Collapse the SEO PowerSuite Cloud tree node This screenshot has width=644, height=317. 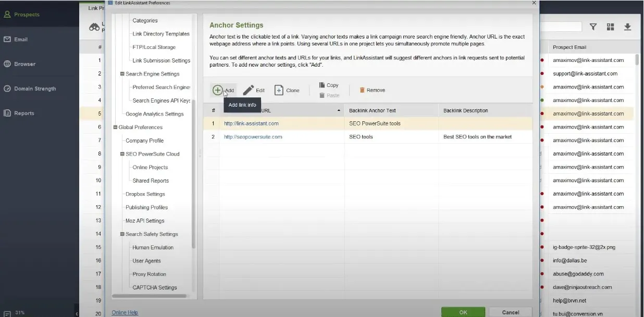(x=122, y=154)
